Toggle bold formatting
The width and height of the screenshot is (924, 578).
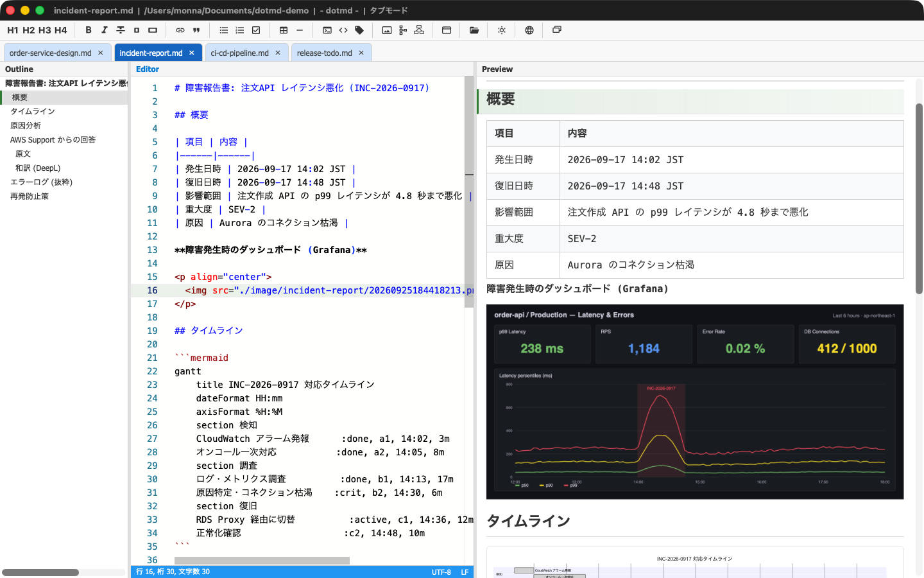click(89, 30)
